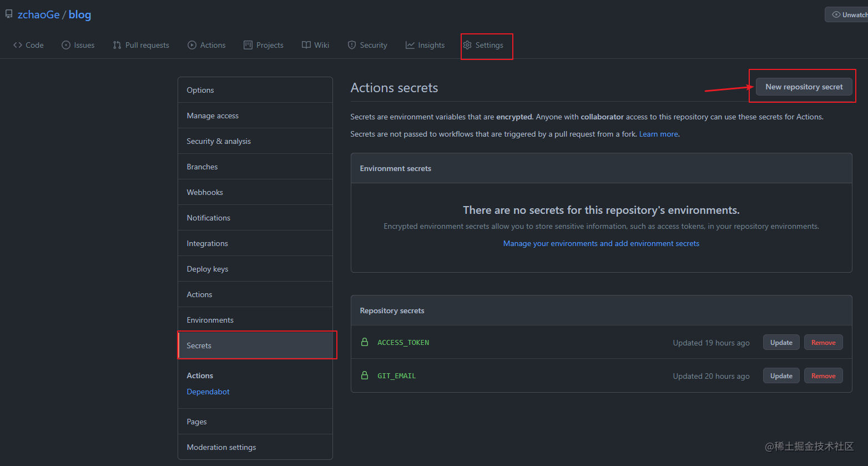Click the Actions secrets heading
The image size is (868, 466).
coord(394,88)
